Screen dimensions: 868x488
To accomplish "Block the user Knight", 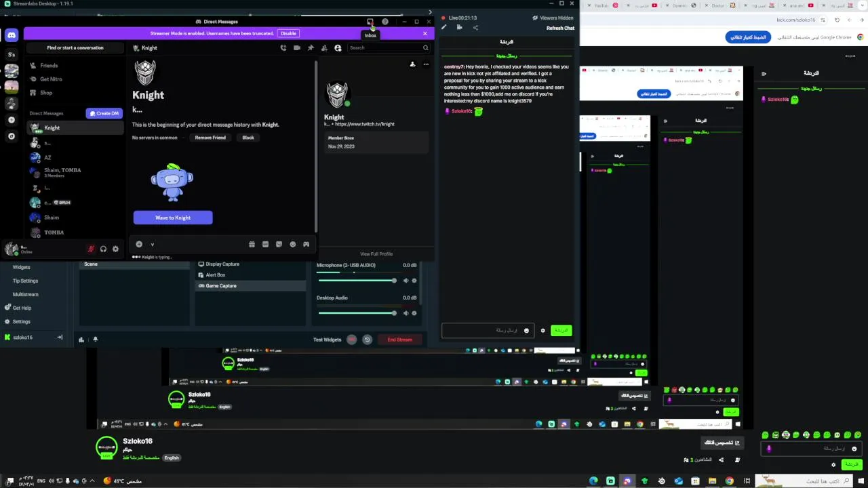I will click(248, 138).
